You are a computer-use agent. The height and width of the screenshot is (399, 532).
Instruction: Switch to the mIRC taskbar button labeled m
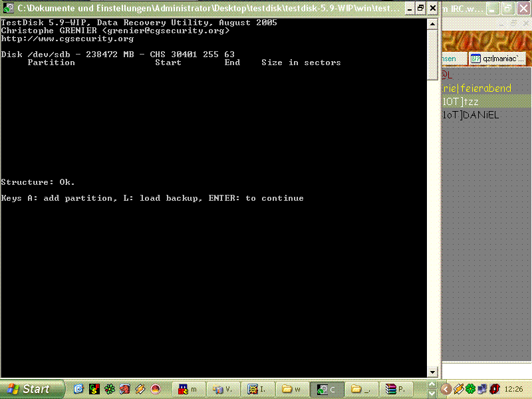tap(189, 389)
